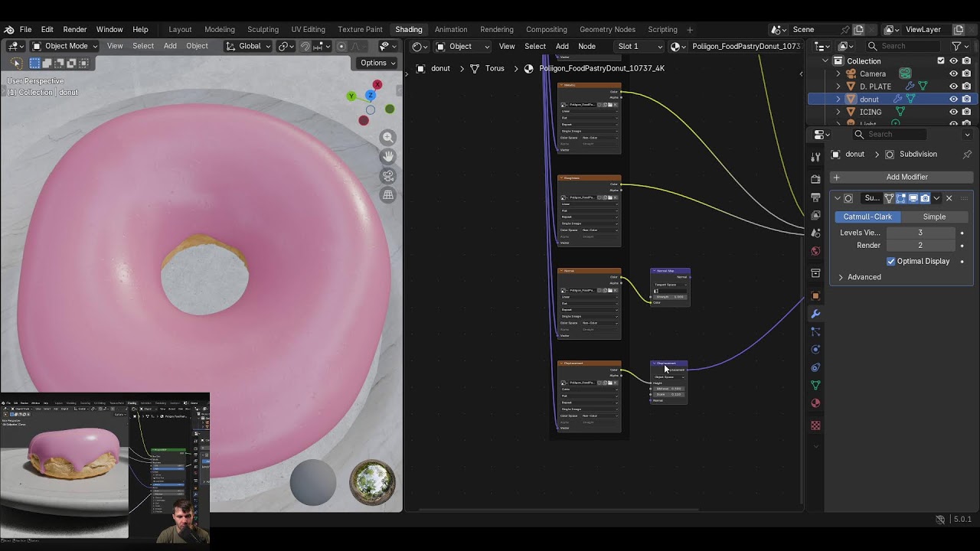Select the tweak selection tool icon
Viewport: 980px width, 551px height.
[17, 63]
